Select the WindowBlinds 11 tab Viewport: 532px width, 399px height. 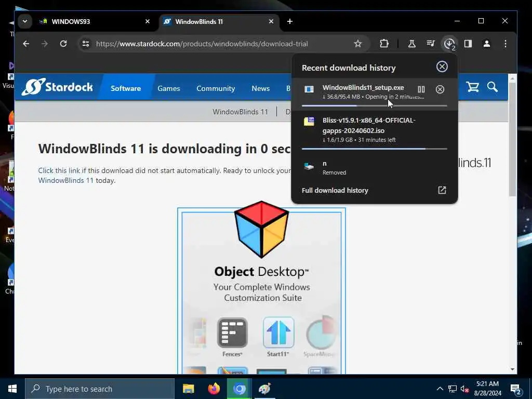219,21
